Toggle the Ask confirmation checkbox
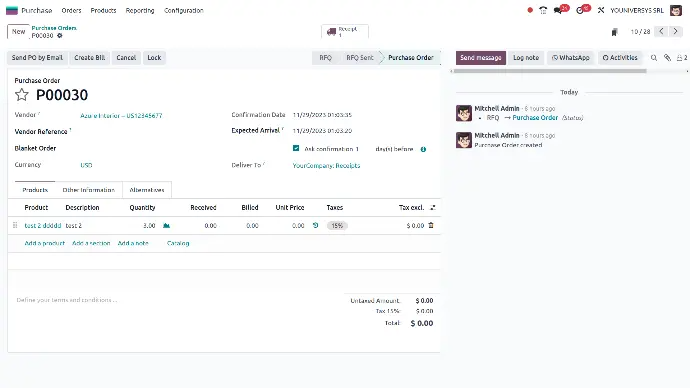Screen dimensions: 690x388 click(296, 148)
